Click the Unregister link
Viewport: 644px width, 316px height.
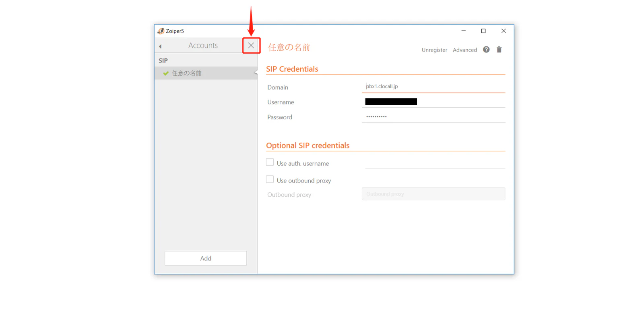click(434, 50)
